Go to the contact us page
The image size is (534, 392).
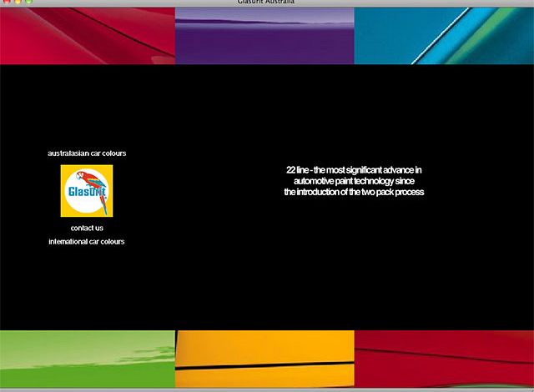pyautogui.click(x=87, y=228)
